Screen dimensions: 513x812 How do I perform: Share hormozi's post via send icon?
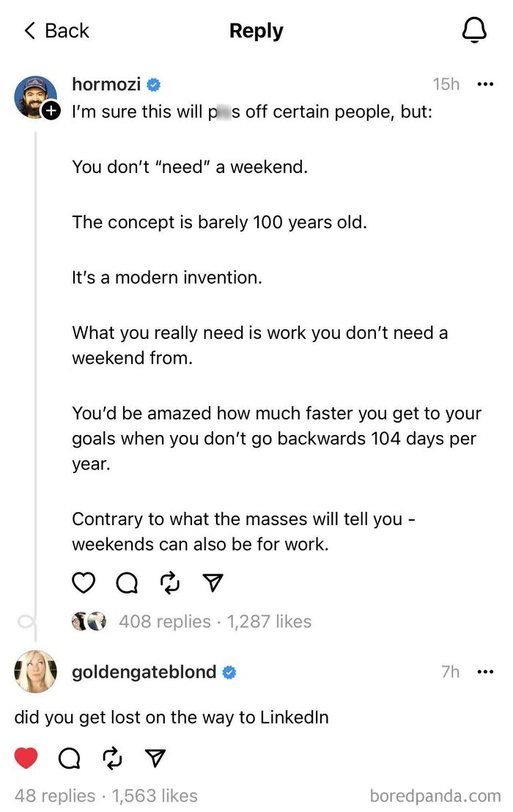point(212,582)
